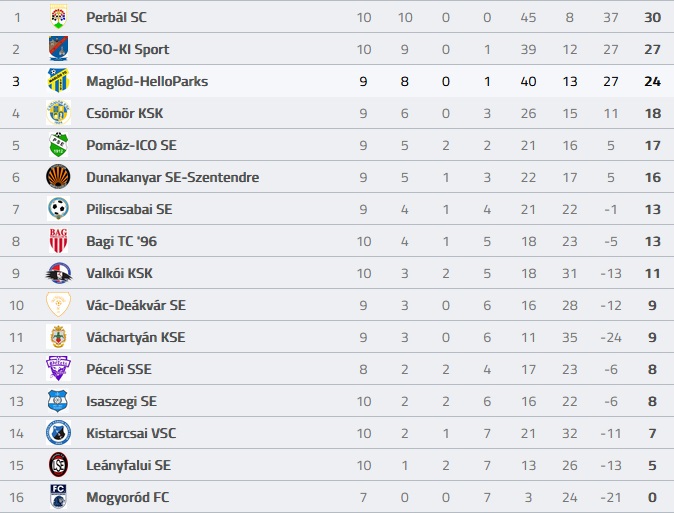
Task: Click the Csömör KSK team badge
Action: pos(58,113)
